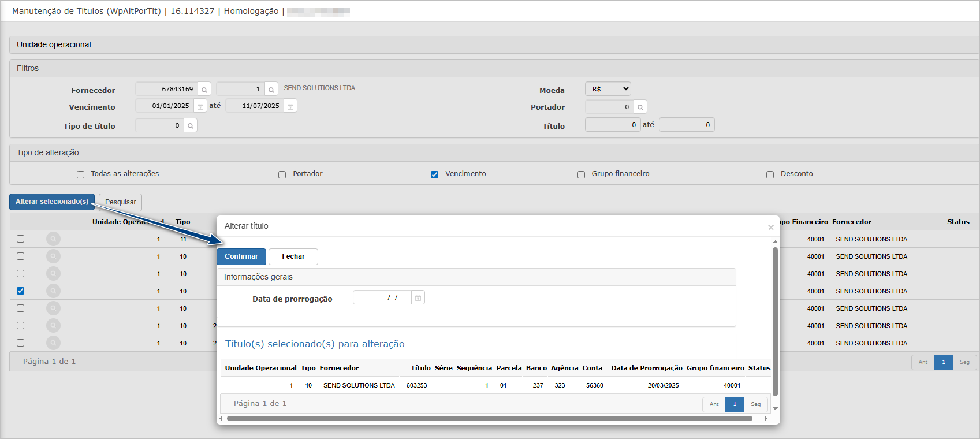Focus Vencimento start date field
This screenshot has width=980, height=439.
pos(164,106)
